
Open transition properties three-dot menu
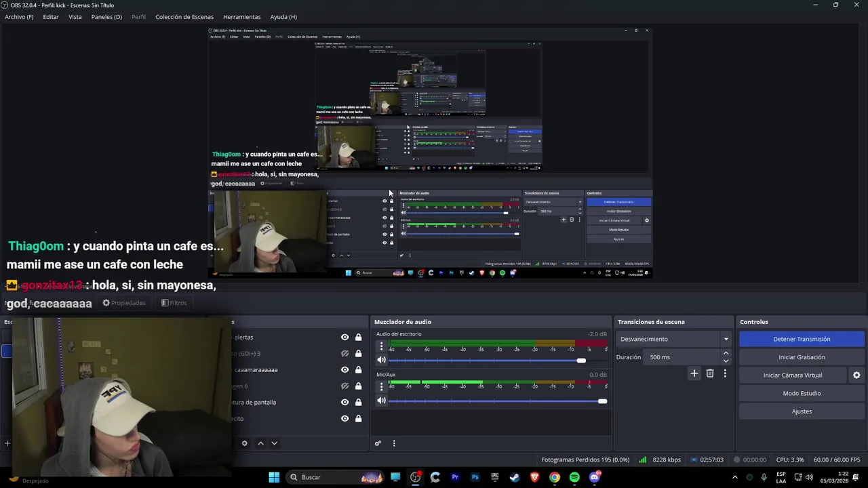coord(725,373)
